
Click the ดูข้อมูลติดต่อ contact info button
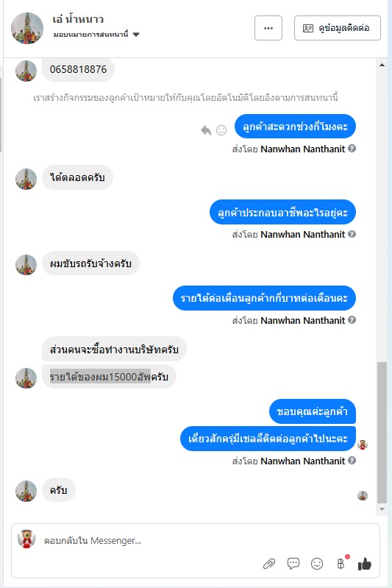(338, 28)
